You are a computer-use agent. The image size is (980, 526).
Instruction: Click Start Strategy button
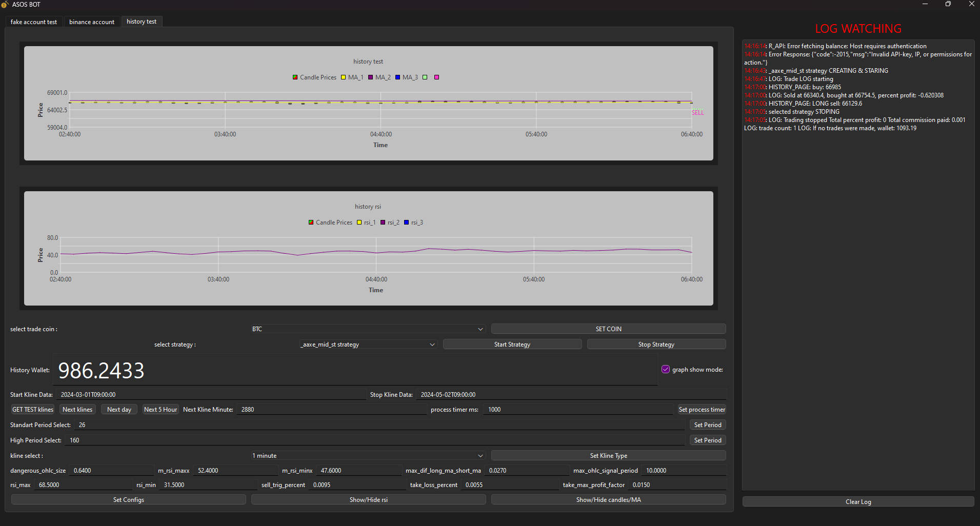pos(512,345)
